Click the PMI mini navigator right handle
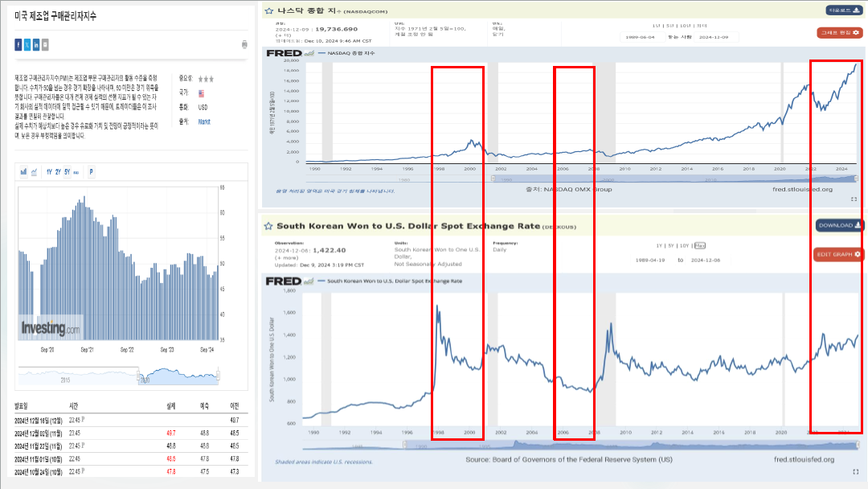868x489 pixels. pyautogui.click(x=218, y=376)
